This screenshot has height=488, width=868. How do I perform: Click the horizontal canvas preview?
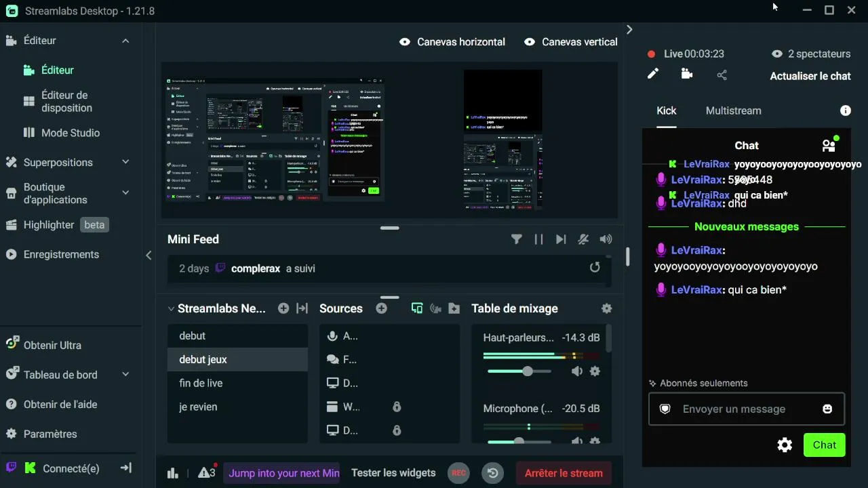[274, 139]
